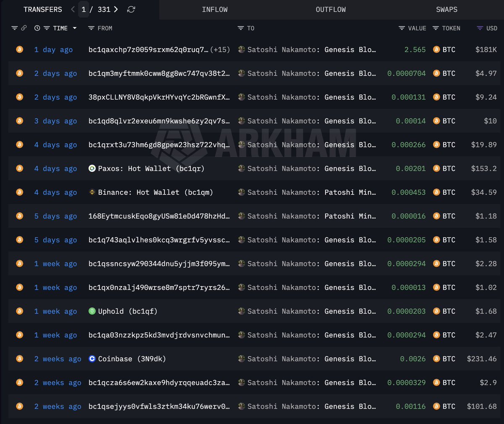Switch to the INFLOW tab
504x424 pixels.
click(215, 9)
